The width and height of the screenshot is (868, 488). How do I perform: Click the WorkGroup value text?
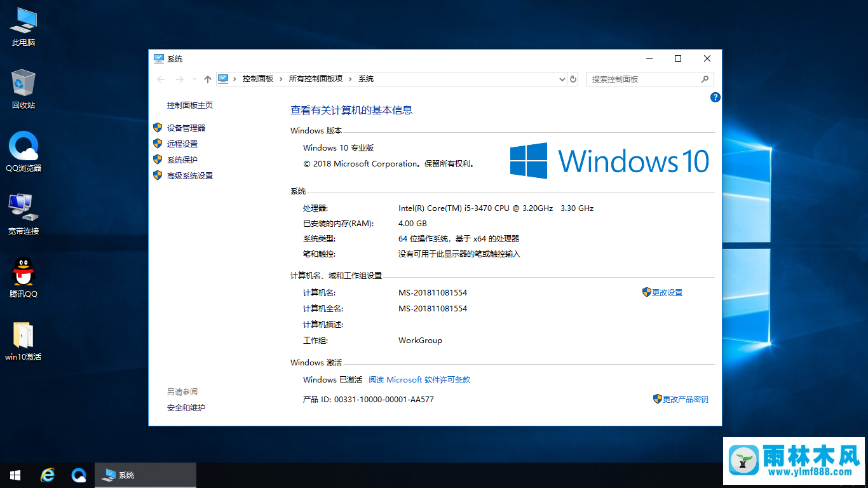point(420,341)
